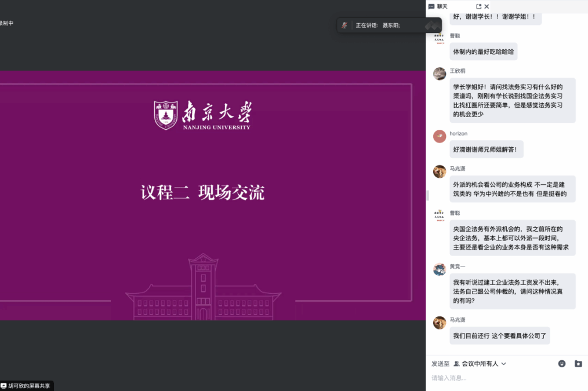
Task: Click the panel divider handle beside chat
Action: click(427, 195)
